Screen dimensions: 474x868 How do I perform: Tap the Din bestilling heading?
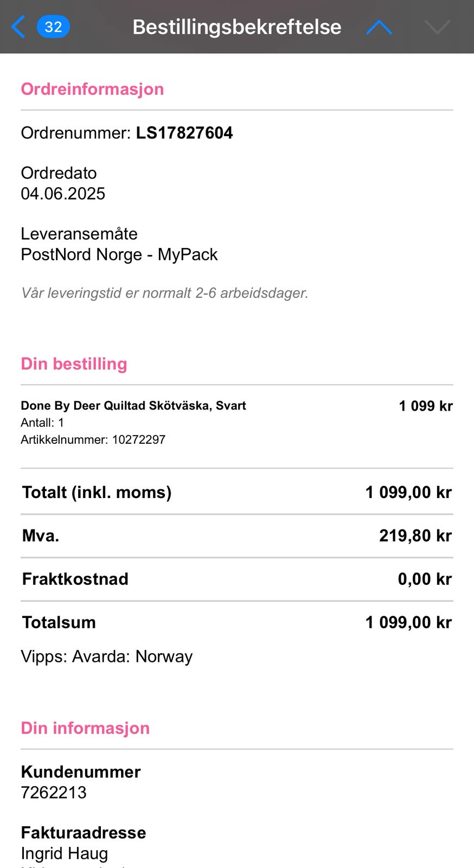[74, 363]
